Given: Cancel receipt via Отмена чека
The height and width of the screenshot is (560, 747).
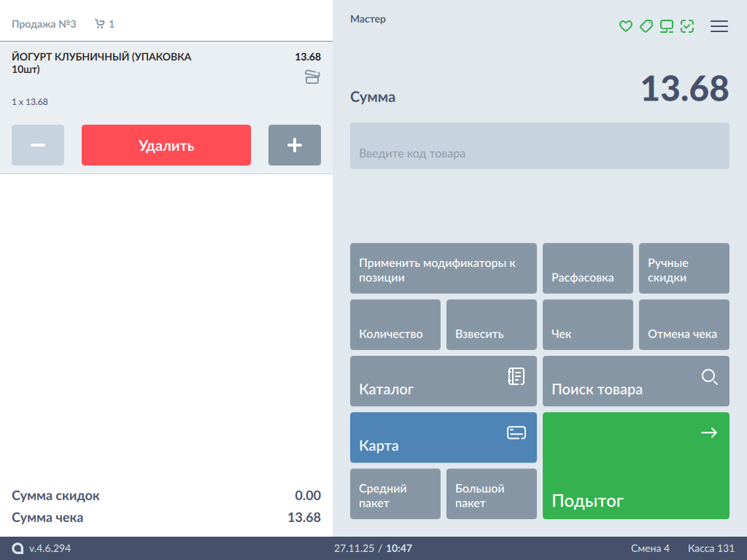Looking at the screenshot, I should coord(684,324).
